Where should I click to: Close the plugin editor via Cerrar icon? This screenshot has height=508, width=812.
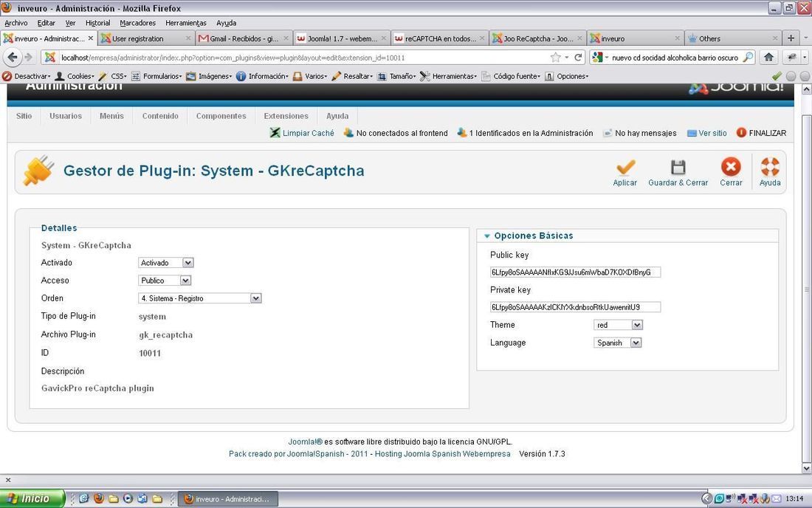[x=731, y=173]
